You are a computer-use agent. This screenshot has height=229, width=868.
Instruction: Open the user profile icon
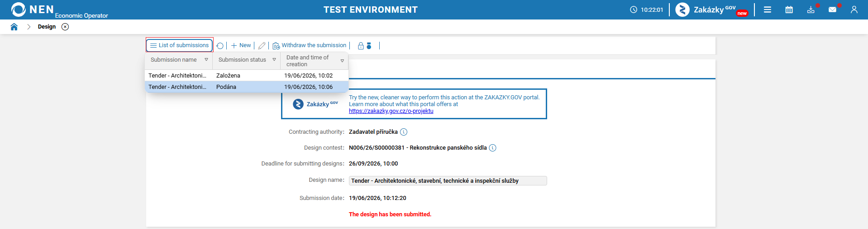(x=854, y=10)
